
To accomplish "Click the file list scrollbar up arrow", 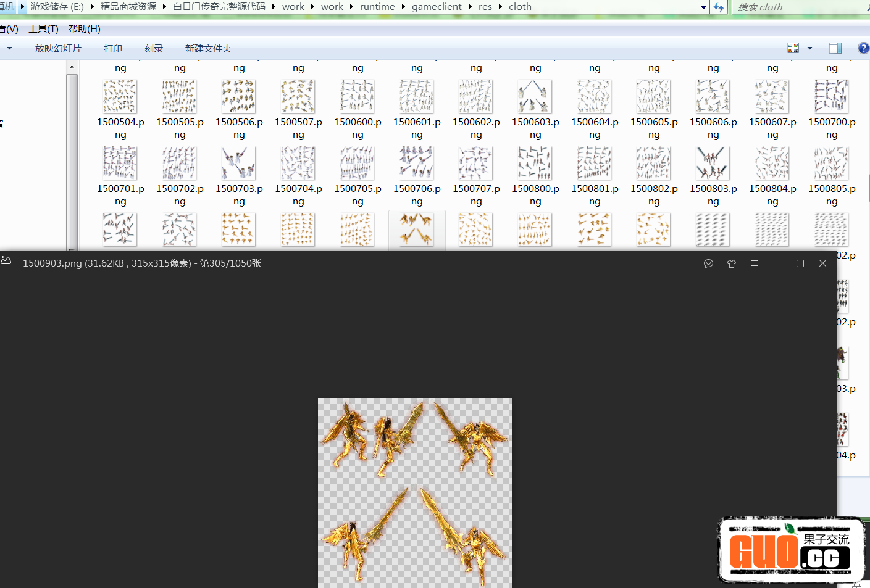I will (x=72, y=67).
